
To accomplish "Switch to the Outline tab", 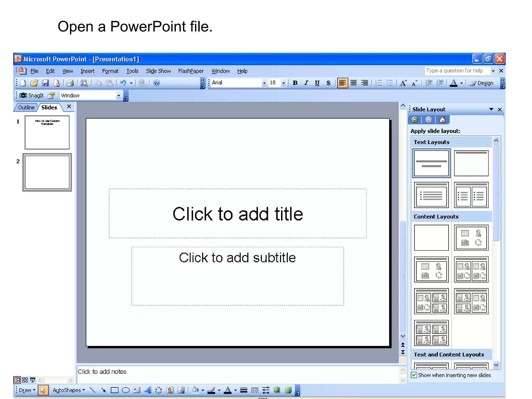I will click(x=26, y=108).
